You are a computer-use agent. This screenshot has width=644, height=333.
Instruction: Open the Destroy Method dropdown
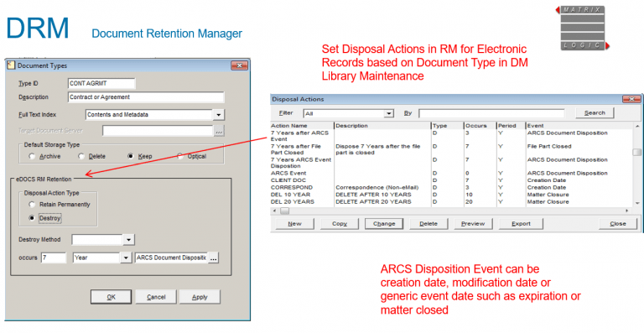pyautogui.click(x=128, y=239)
